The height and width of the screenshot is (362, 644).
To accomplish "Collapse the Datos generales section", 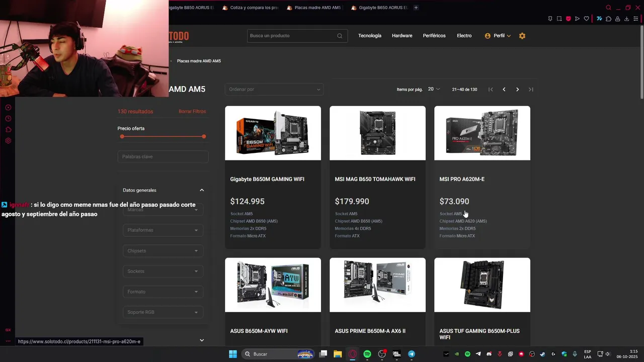I will click(x=202, y=190).
